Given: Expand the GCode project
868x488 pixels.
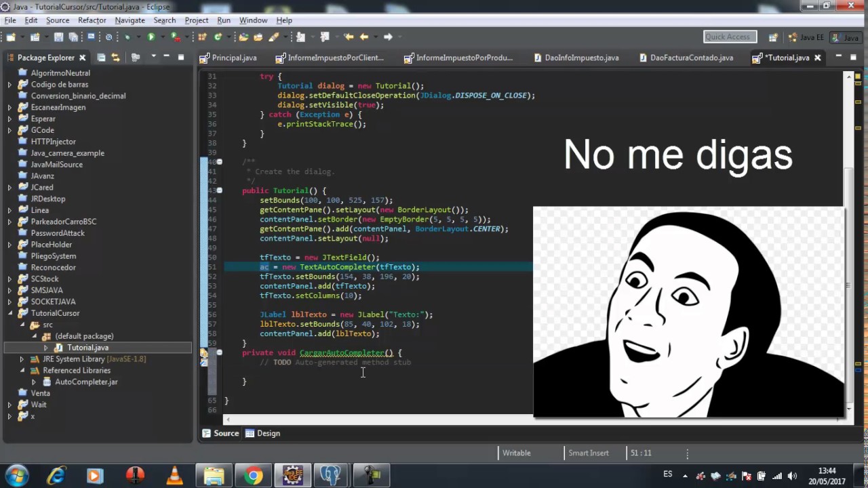Looking at the screenshot, I should (x=9, y=130).
